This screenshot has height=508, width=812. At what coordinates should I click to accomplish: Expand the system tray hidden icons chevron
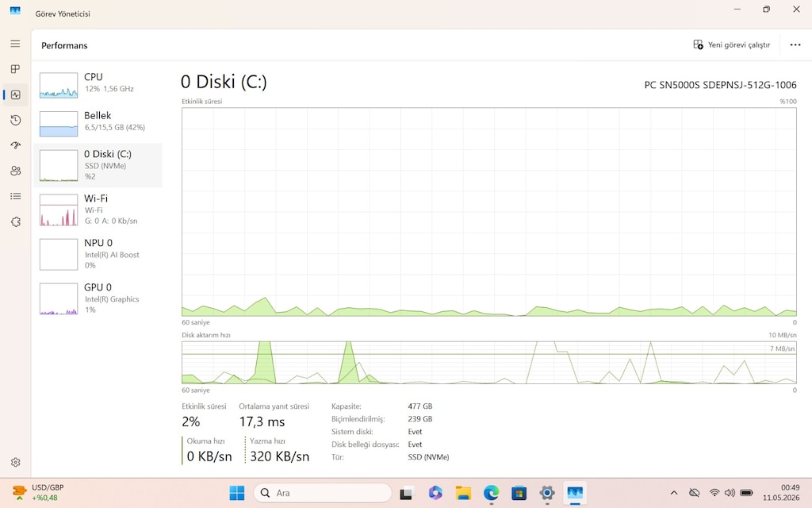click(674, 493)
